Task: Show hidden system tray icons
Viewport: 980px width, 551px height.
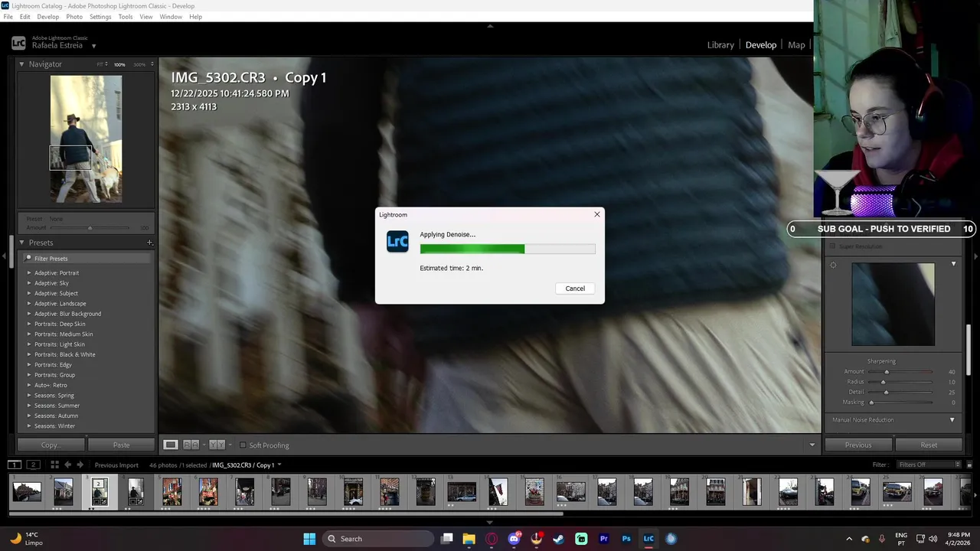Action: (848, 539)
